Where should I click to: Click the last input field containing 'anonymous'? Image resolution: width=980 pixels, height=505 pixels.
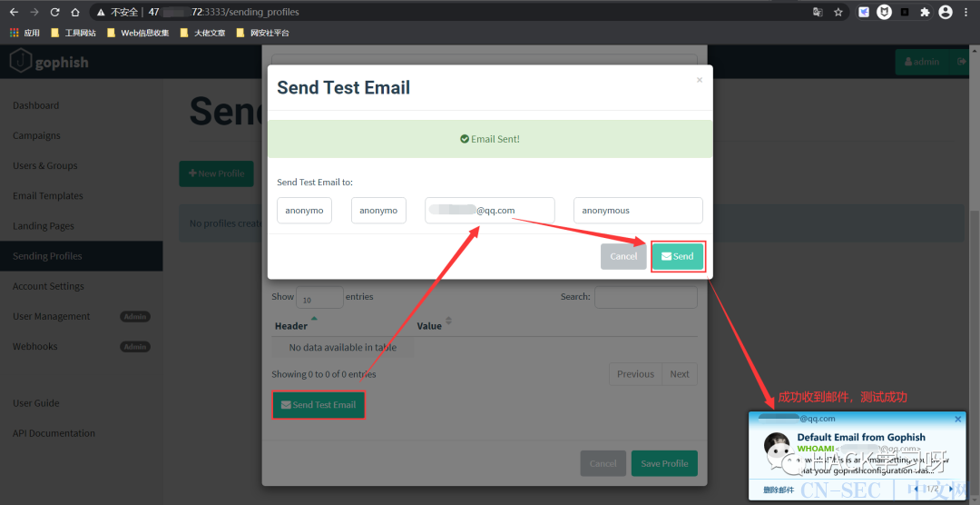click(637, 211)
